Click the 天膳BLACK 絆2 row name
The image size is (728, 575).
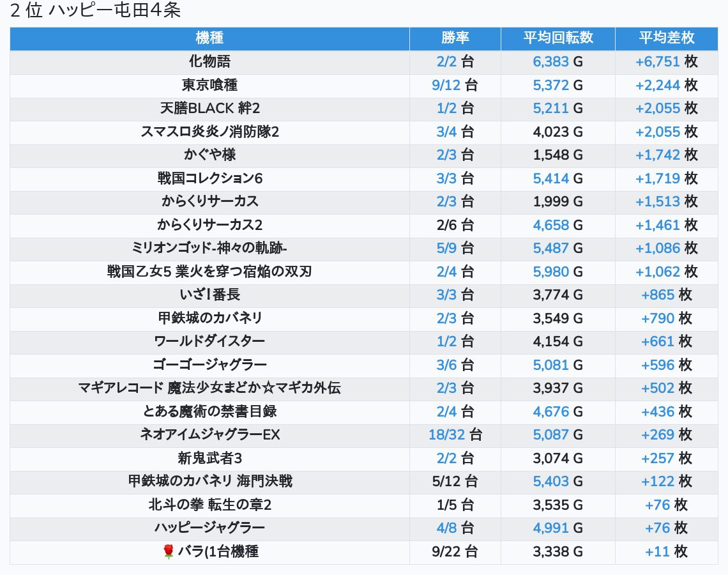tap(209, 108)
